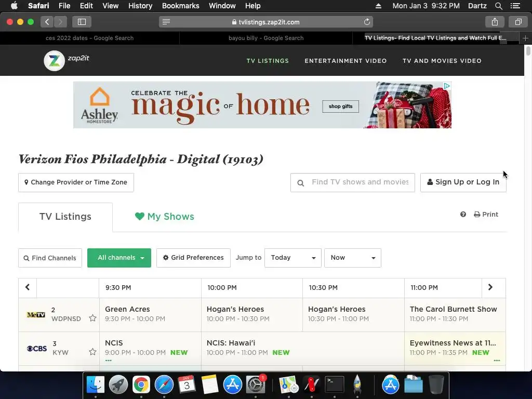
Task: Open ENTERTAINMENT VIDEO nav link
Action: [x=345, y=61]
